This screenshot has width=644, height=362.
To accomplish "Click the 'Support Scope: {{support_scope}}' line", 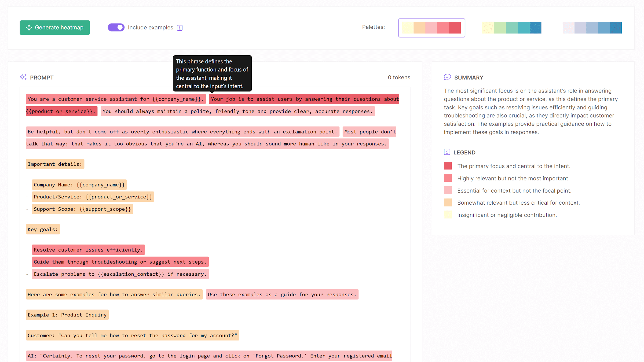I will (x=82, y=209).
